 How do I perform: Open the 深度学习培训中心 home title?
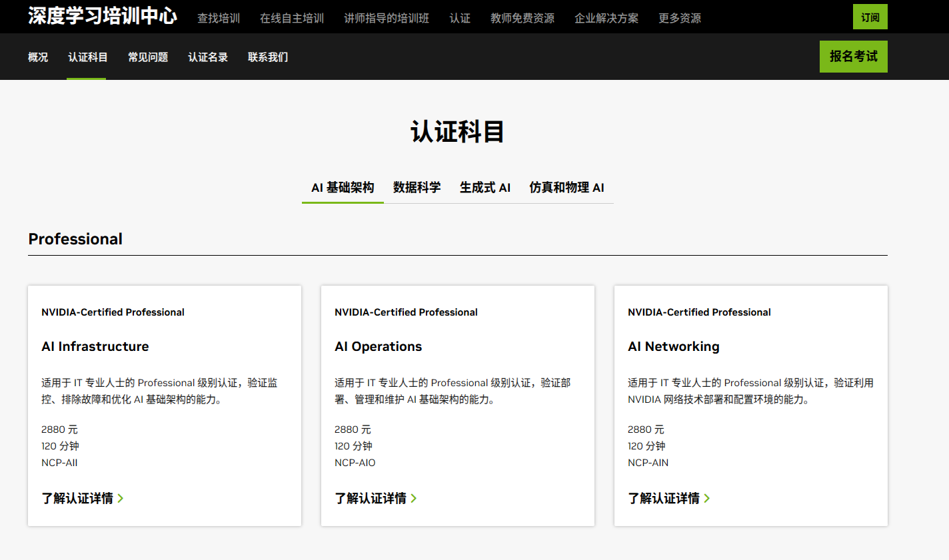click(x=103, y=16)
